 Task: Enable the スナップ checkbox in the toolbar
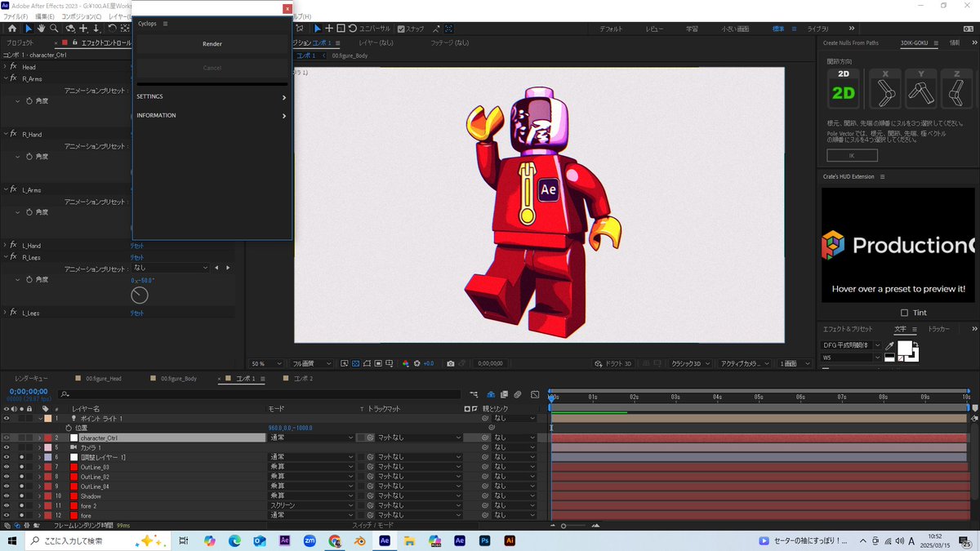(x=400, y=28)
